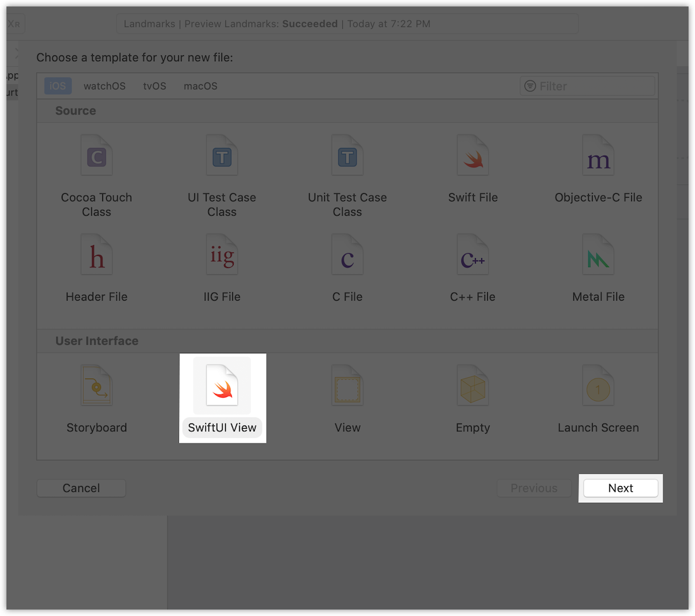Cancel the new file dialog
Viewport: 695px width, 616px height.
coord(81,488)
